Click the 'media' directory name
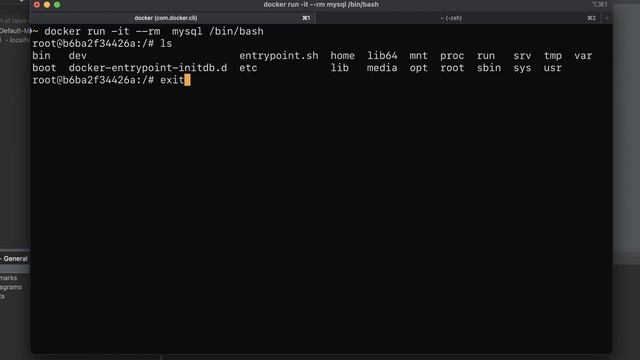The image size is (640, 360). (382, 68)
